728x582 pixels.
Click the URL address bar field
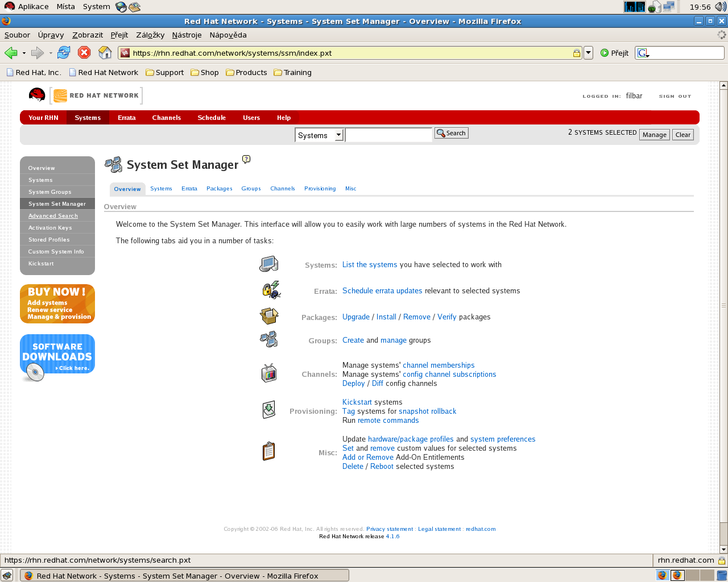[350, 53]
